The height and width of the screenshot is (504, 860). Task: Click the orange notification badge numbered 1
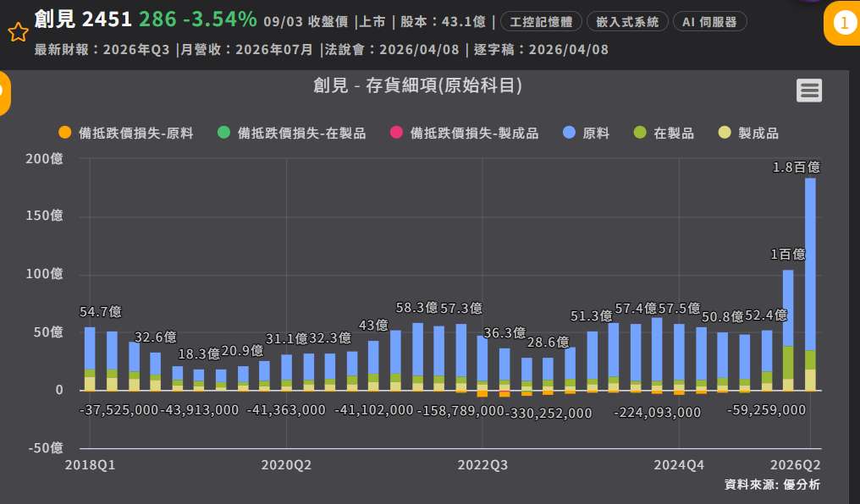[x=843, y=23]
